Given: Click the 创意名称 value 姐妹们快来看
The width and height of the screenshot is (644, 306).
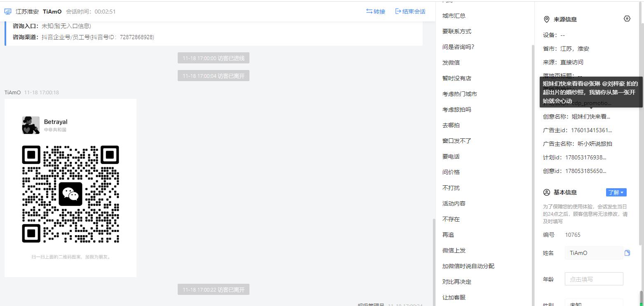Looking at the screenshot, I should click(x=591, y=117).
